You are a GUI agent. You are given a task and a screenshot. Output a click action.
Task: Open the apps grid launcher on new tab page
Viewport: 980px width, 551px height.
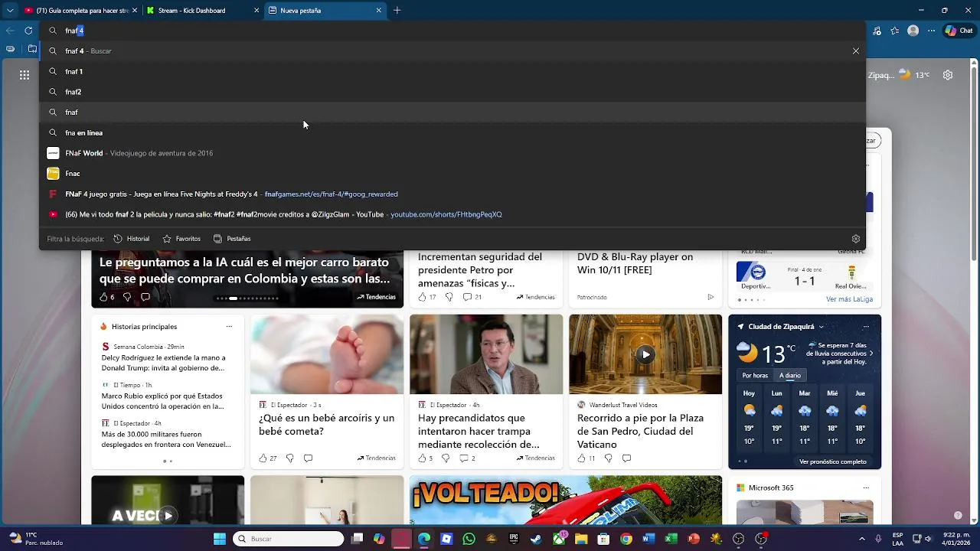pyautogui.click(x=24, y=75)
